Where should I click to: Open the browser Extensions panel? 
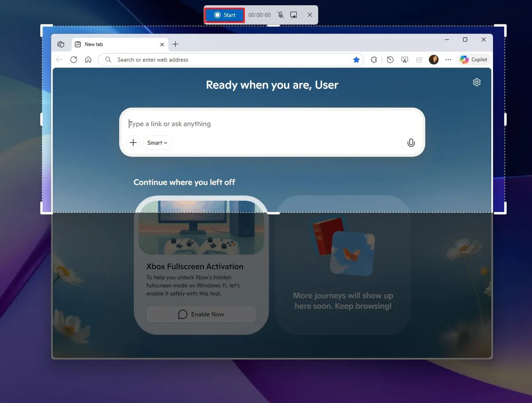pyautogui.click(x=374, y=59)
